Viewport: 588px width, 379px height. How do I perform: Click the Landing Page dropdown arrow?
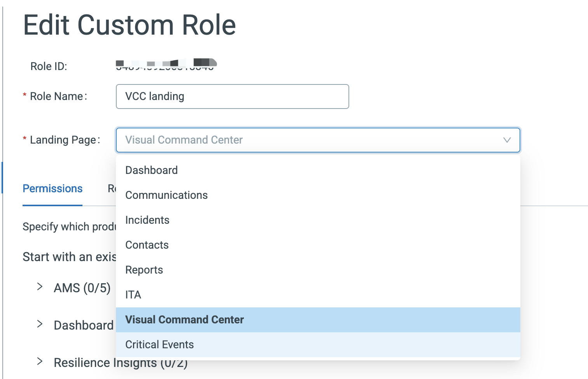(x=507, y=140)
